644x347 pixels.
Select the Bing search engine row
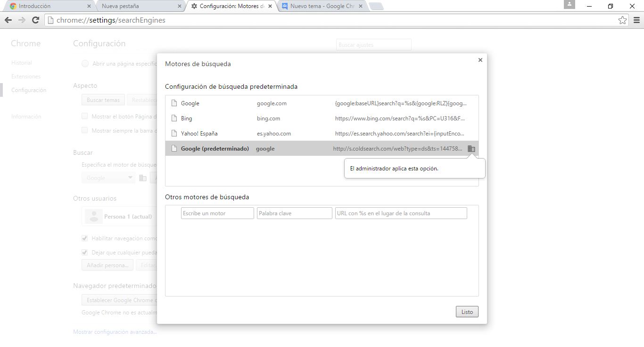[322, 118]
